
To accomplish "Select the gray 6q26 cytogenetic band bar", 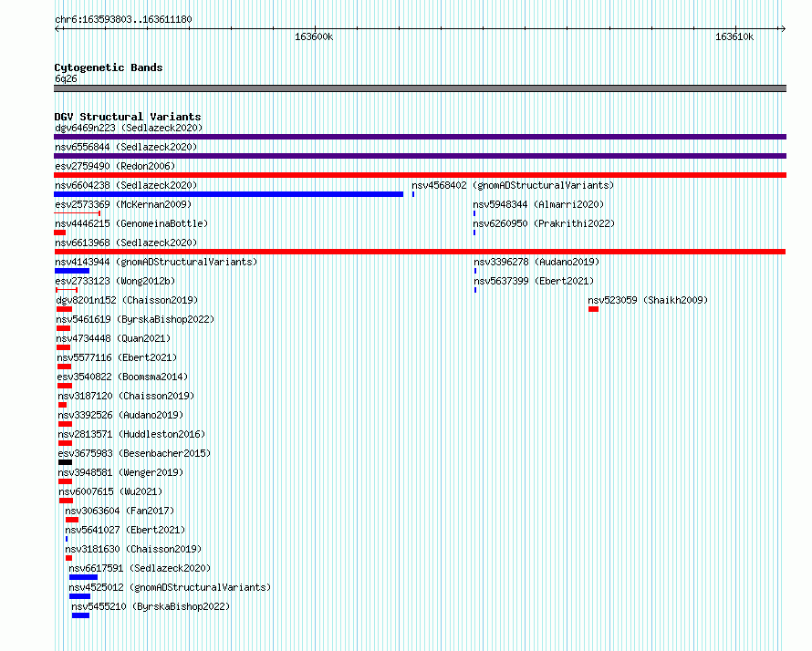I will (x=420, y=88).
